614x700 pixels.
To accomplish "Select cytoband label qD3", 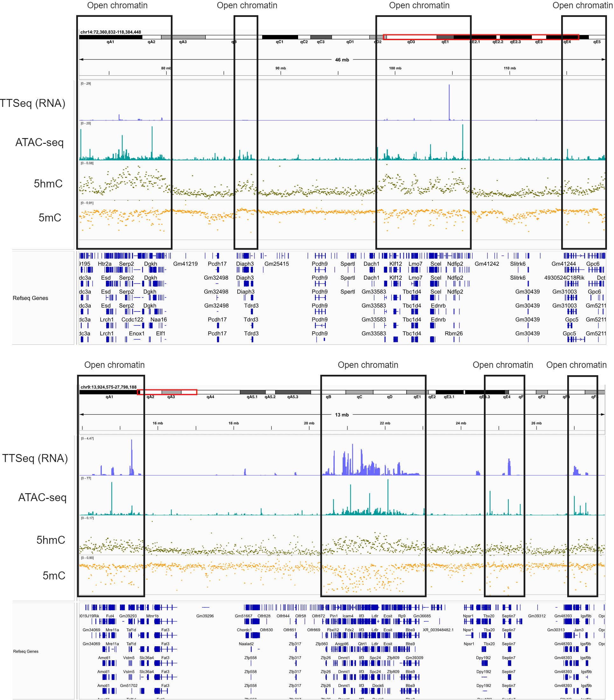I will click(411, 42).
